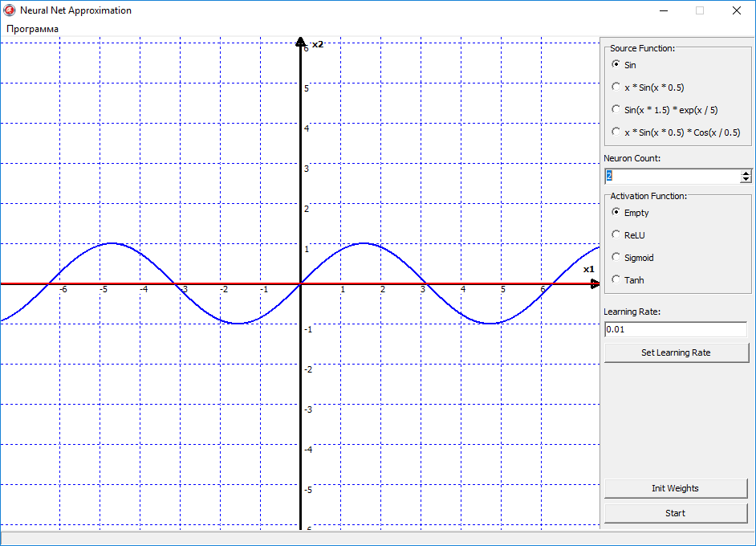Click the x2 axis label

point(318,44)
